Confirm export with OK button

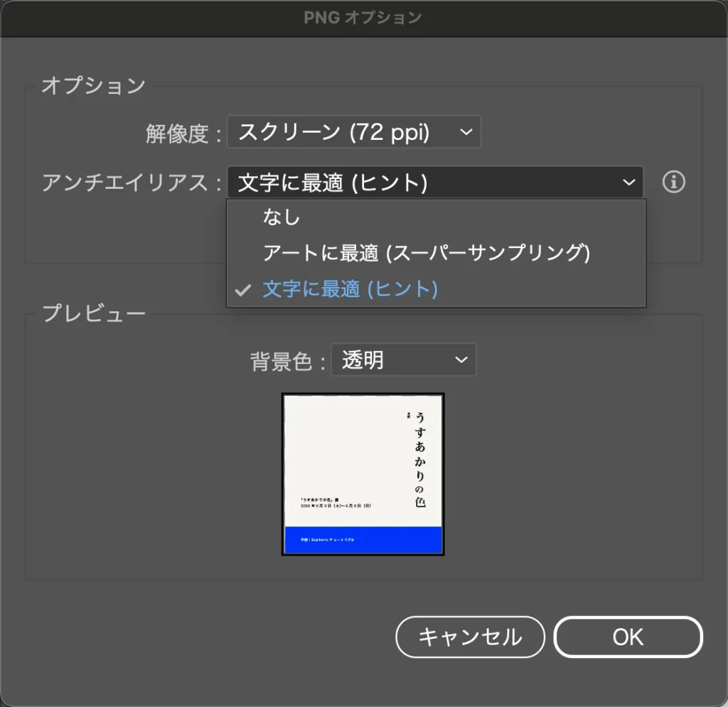(x=628, y=637)
